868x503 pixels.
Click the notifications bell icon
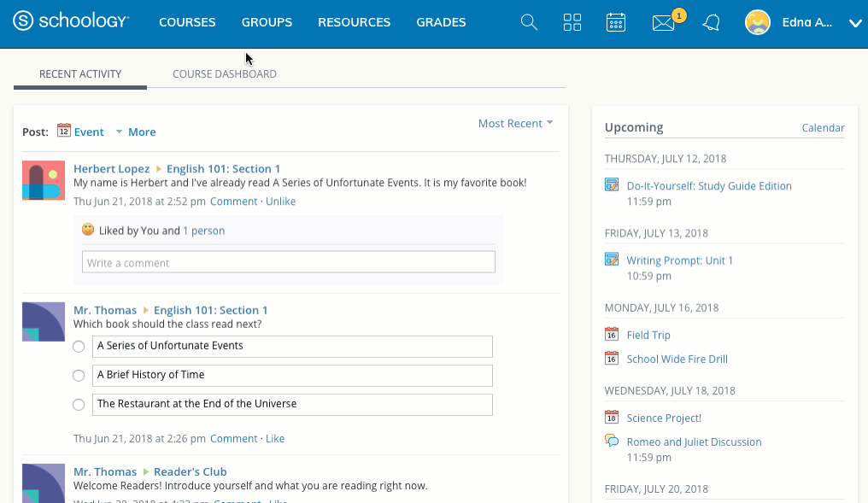[x=710, y=24]
